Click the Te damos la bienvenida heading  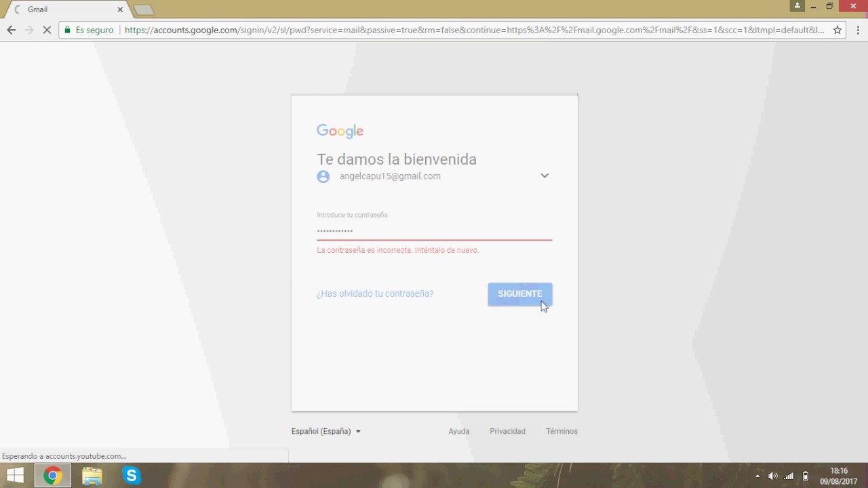click(397, 159)
